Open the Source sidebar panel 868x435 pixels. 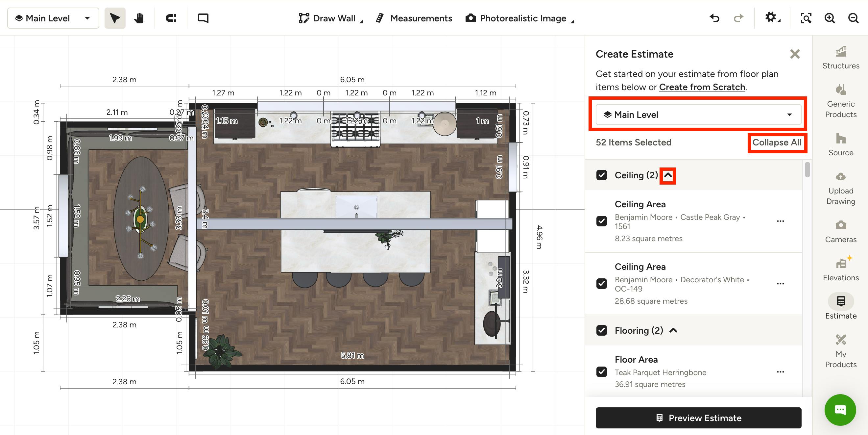841,144
